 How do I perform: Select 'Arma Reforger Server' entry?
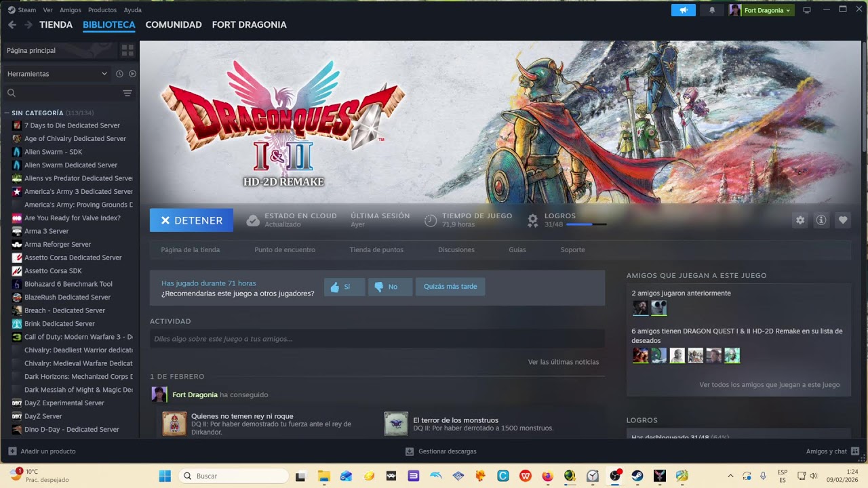coord(58,244)
